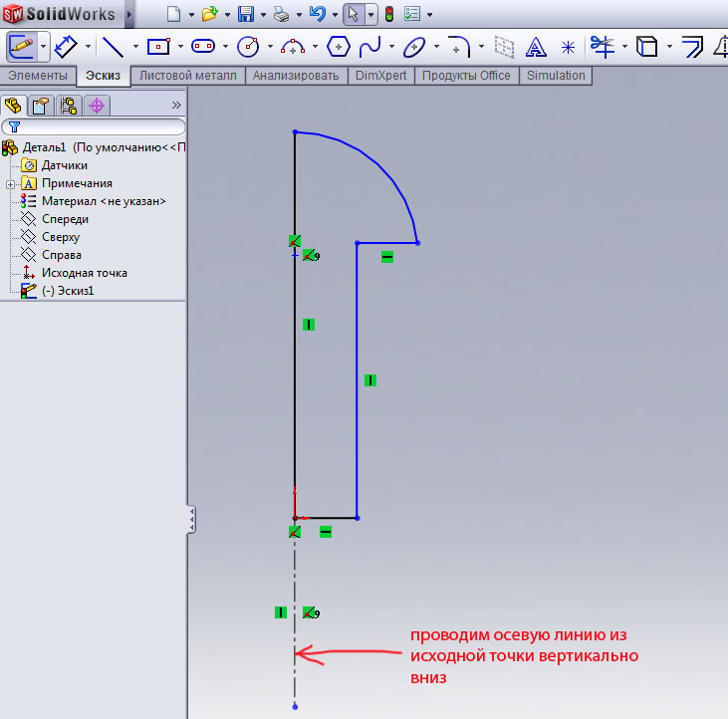The image size is (728, 719).
Task: Click the sketch Text tool
Action: 536,46
